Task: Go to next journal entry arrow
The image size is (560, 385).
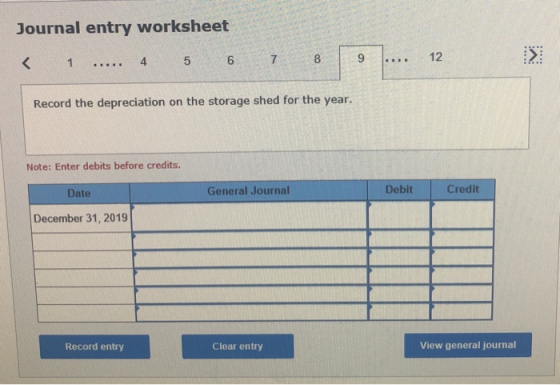Action: [533, 55]
